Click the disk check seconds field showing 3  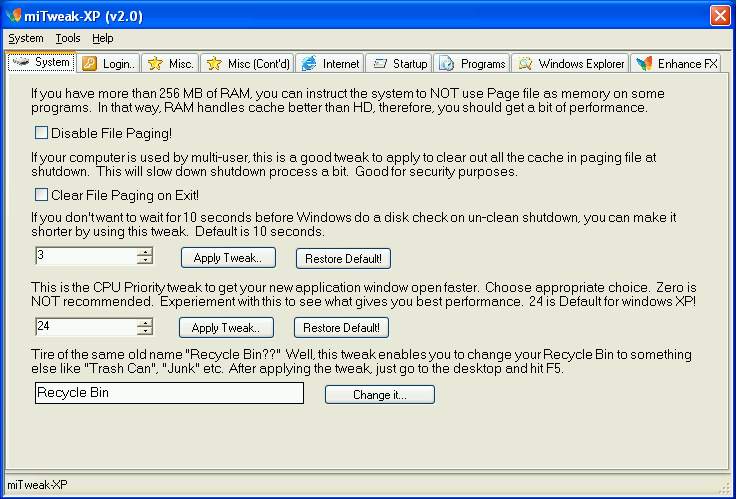point(86,256)
